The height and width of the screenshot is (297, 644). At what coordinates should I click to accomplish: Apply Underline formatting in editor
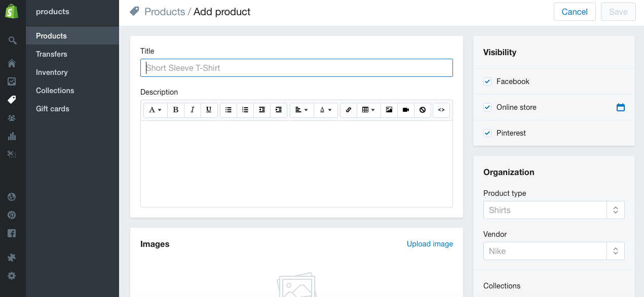pyautogui.click(x=209, y=110)
